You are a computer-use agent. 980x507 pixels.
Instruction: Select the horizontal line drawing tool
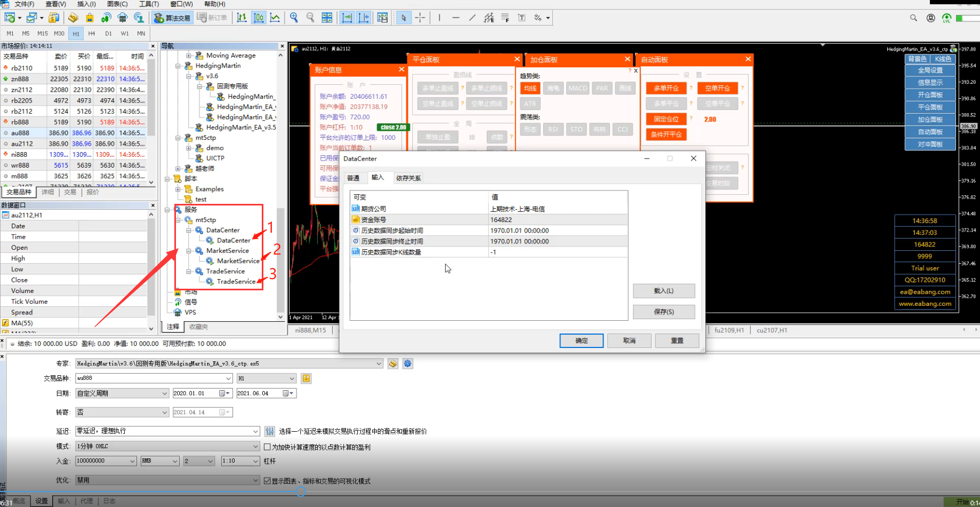(456, 18)
